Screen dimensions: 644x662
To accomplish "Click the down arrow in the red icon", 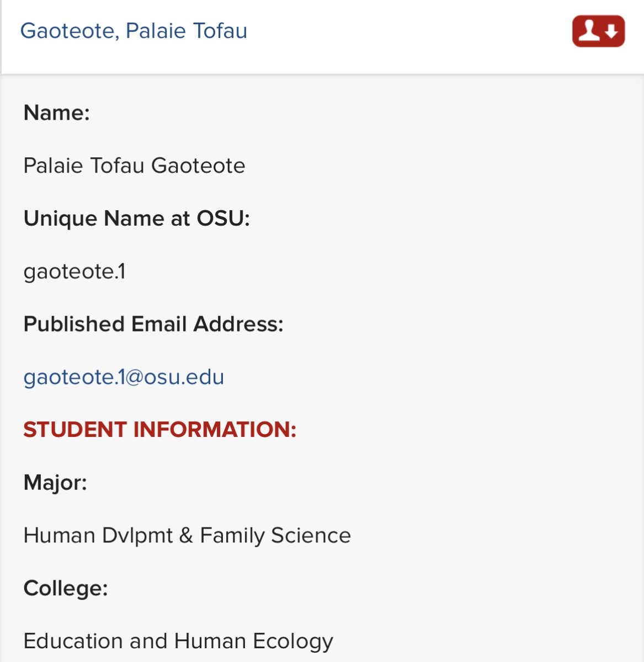I will pyautogui.click(x=611, y=32).
